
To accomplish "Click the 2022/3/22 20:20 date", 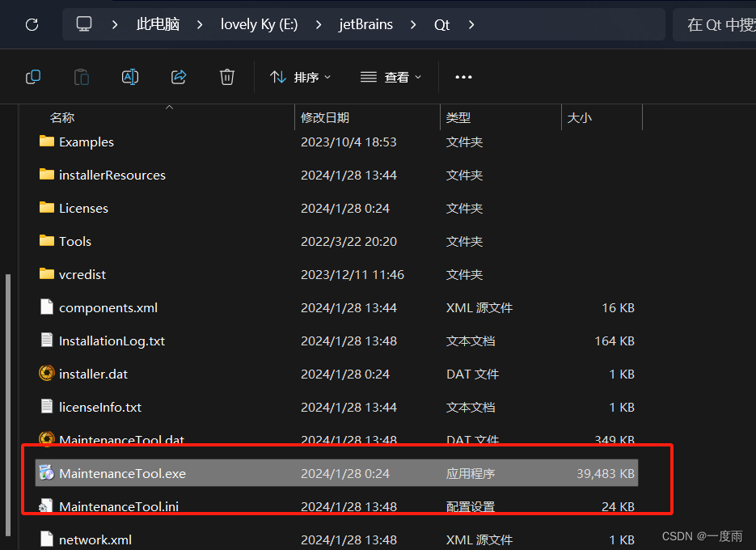I will pos(348,242).
